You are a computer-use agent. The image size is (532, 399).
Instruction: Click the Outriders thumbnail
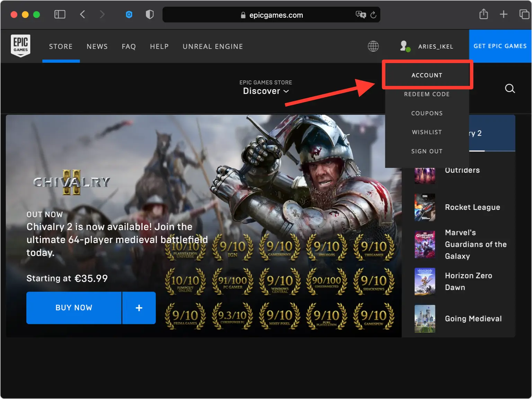[425, 176]
